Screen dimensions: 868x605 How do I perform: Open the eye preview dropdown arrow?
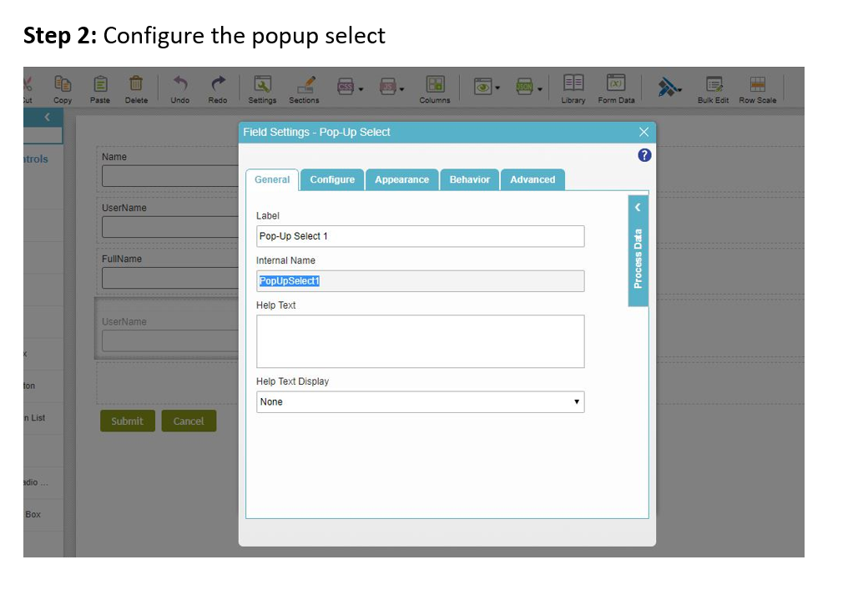498,88
